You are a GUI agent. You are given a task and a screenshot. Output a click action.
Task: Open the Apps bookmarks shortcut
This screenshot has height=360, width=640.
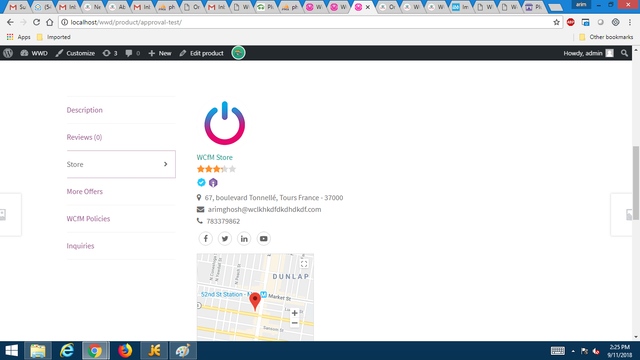pyautogui.click(x=19, y=37)
